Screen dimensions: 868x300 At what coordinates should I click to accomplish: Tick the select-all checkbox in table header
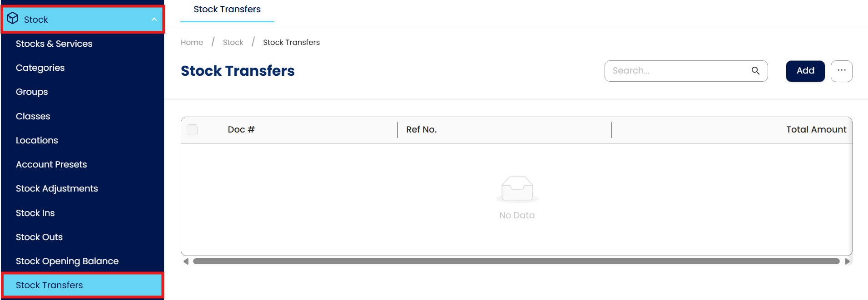[x=192, y=130]
